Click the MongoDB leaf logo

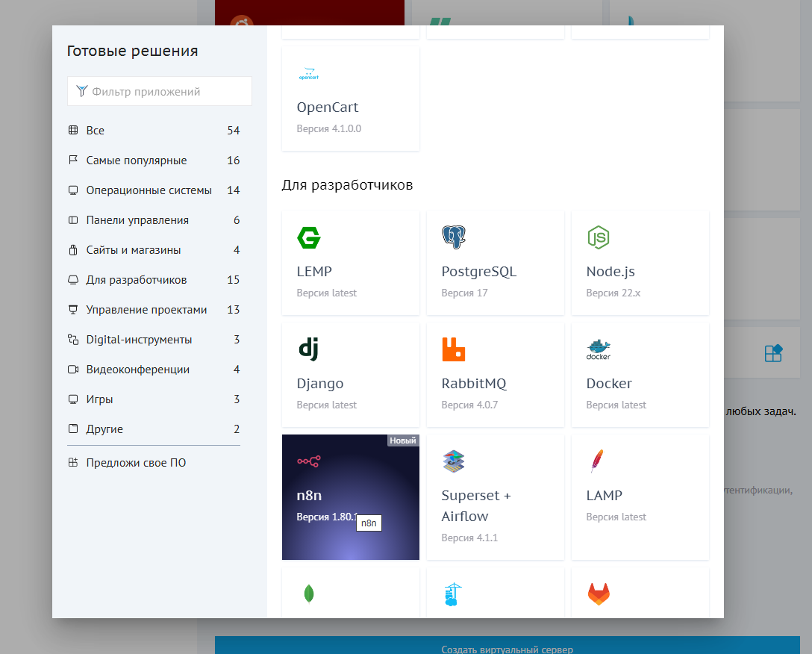(x=309, y=594)
